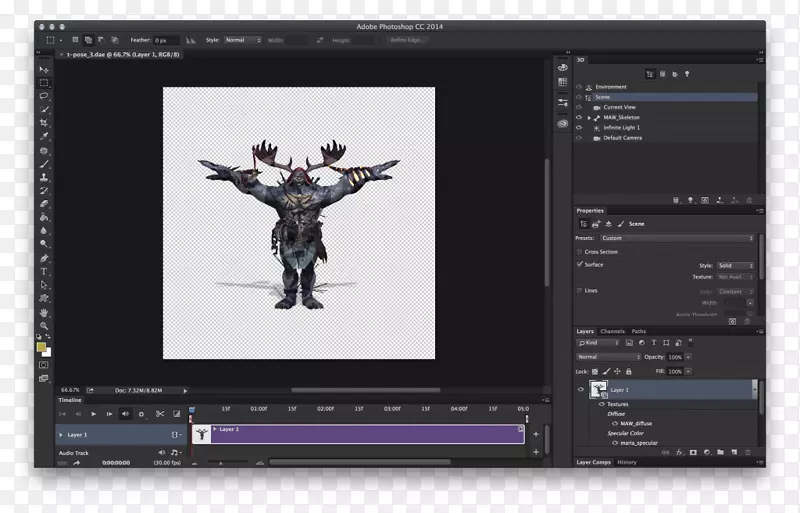Switch to the Channels tab
This screenshot has height=513, width=800.
[x=612, y=331]
